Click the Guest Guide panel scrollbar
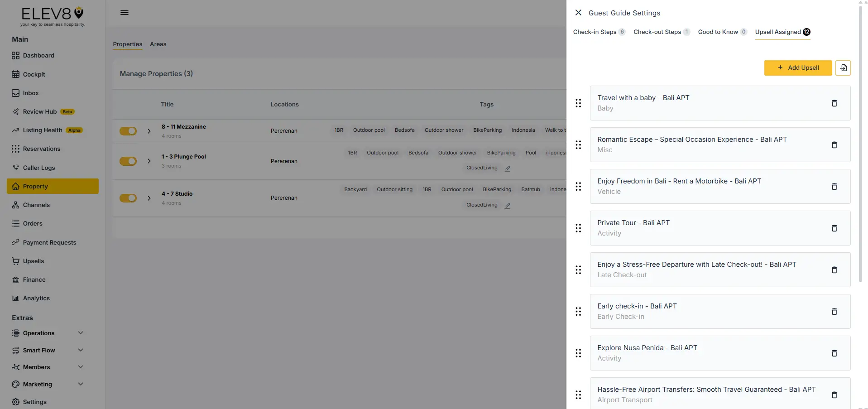Image resolution: width=868 pixels, height=409 pixels. 860,144
